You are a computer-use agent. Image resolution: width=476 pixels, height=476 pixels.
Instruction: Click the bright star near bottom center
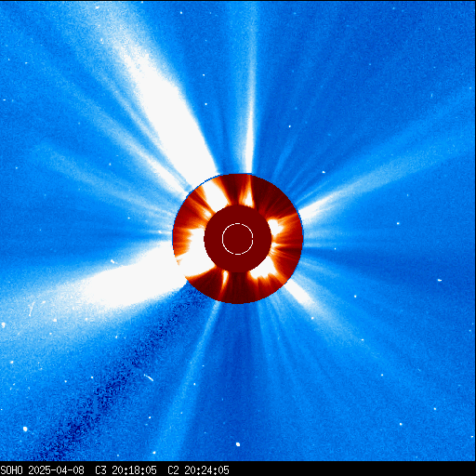click(238, 444)
